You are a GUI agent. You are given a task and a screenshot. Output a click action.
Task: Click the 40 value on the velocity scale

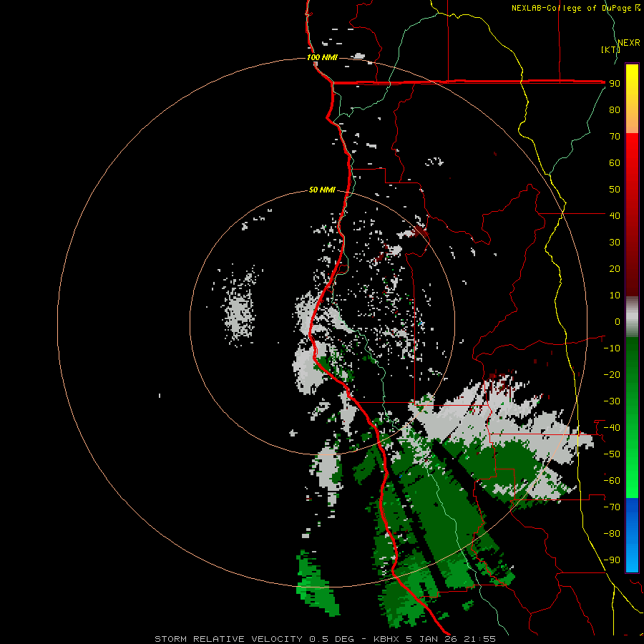point(615,215)
